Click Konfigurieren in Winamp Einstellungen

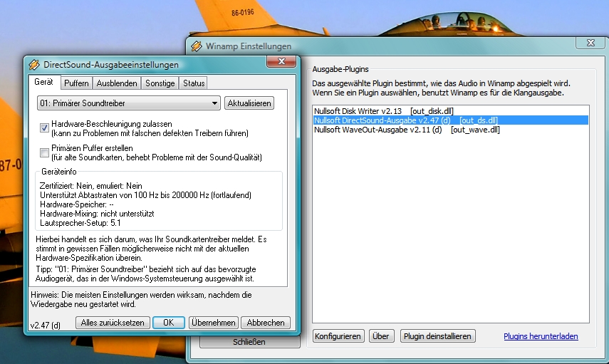338,336
